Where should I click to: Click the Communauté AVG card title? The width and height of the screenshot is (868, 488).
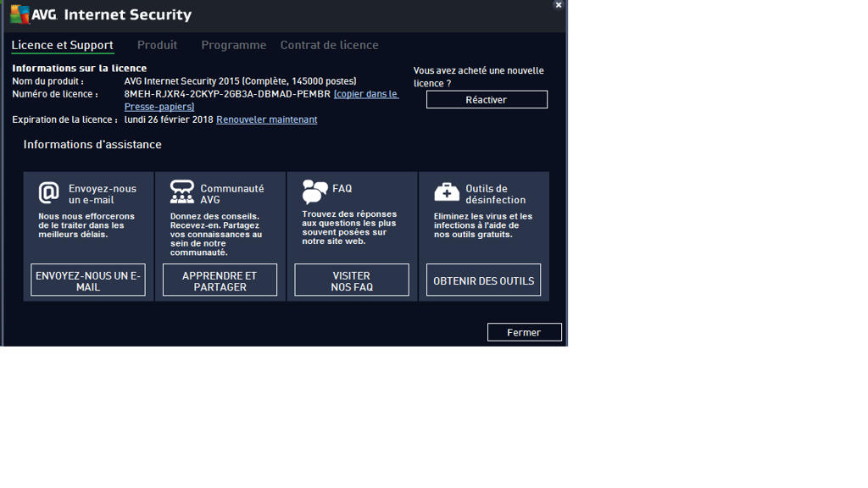point(232,194)
